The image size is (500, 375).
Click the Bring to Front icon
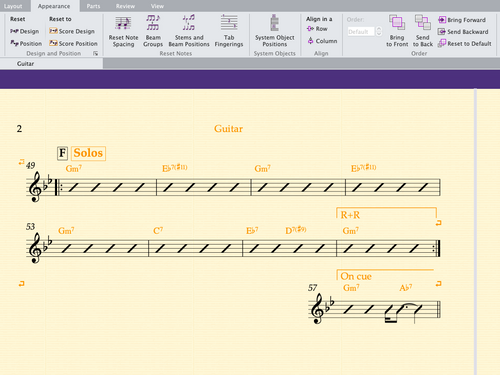click(397, 23)
